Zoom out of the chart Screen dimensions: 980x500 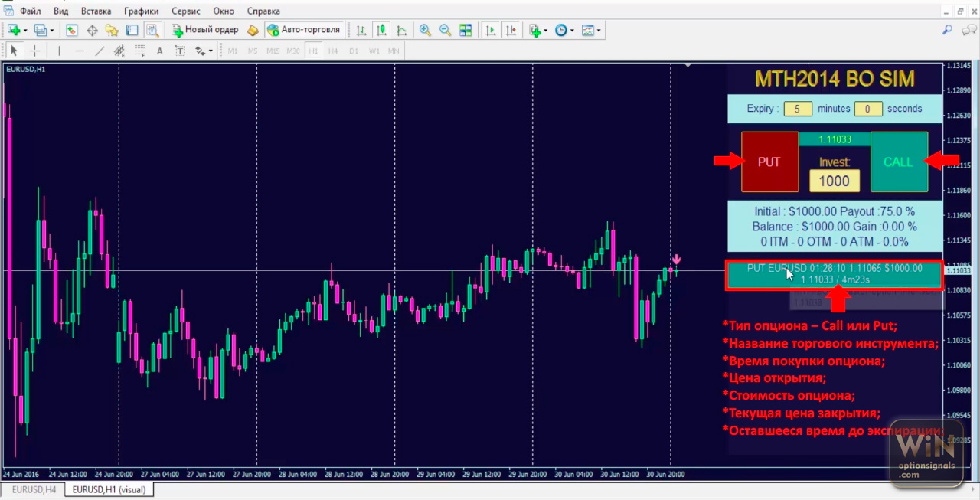[x=445, y=30]
